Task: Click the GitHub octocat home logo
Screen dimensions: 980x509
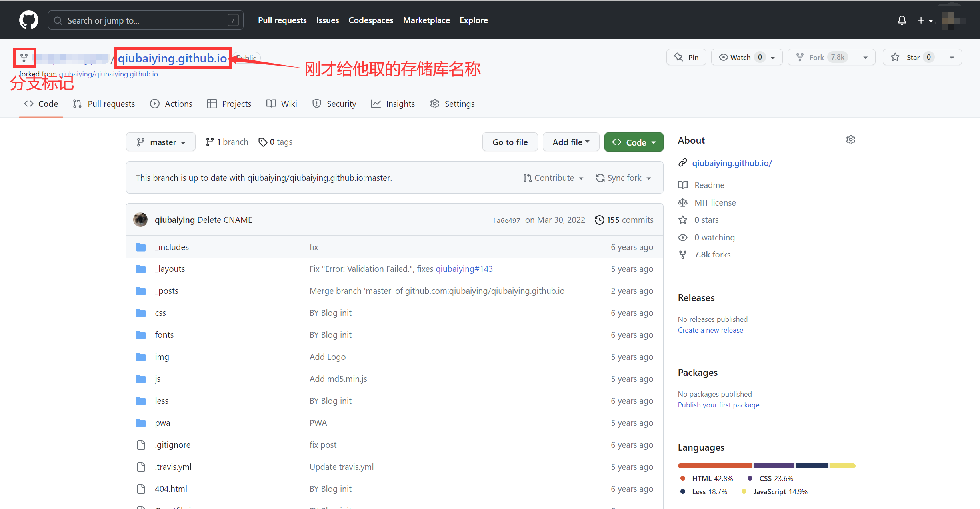Action: [x=28, y=20]
